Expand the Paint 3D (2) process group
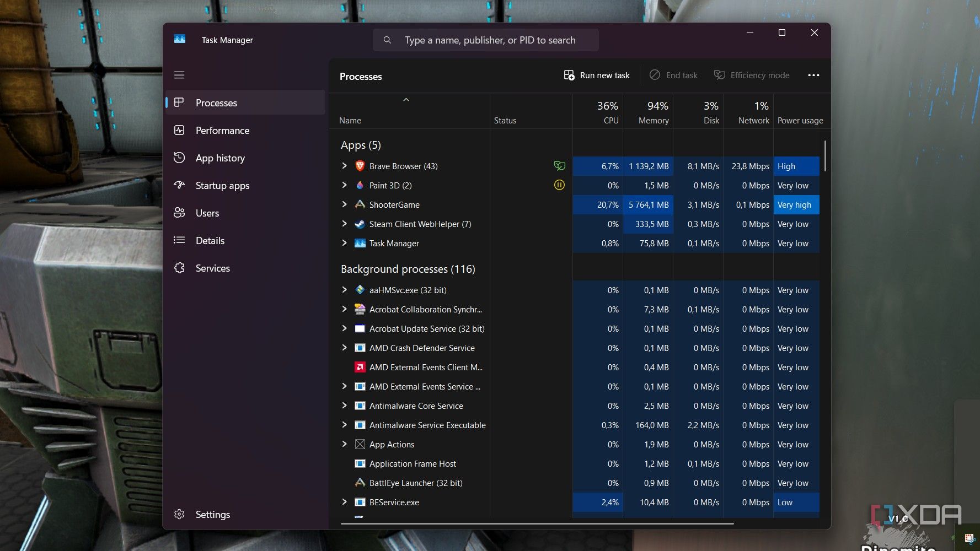The image size is (980, 551). tap(345, 185)
